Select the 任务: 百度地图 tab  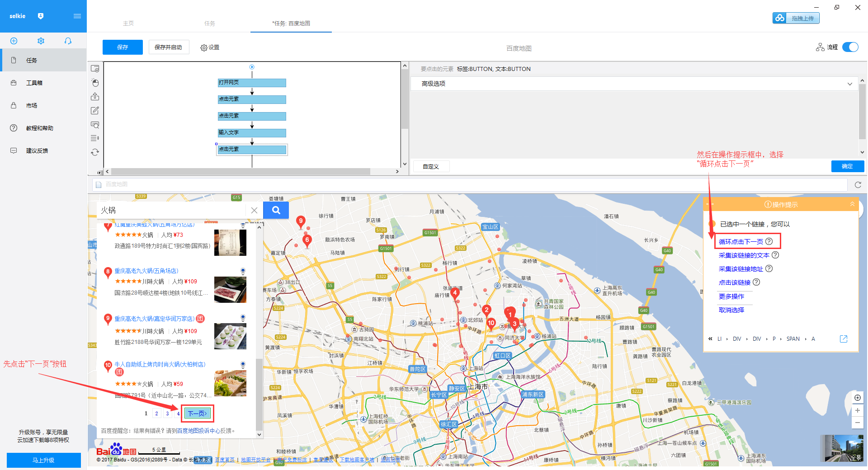coord(291,23)
